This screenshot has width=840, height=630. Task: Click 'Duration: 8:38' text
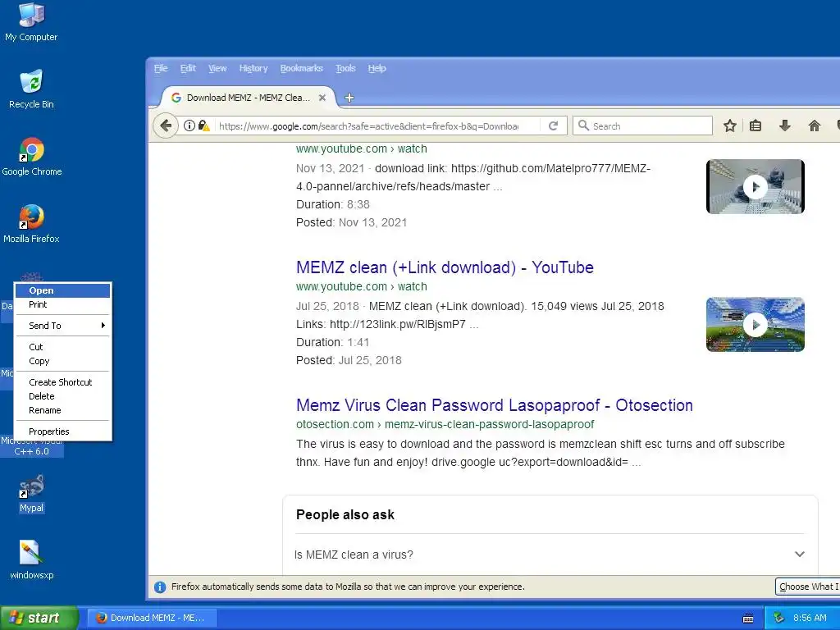coord(333,204)
